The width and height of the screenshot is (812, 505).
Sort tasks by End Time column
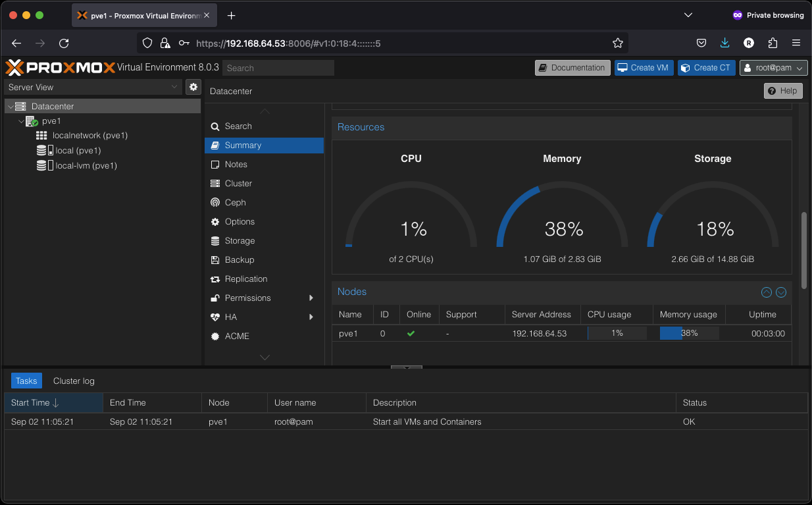click(x=152, y=403)
